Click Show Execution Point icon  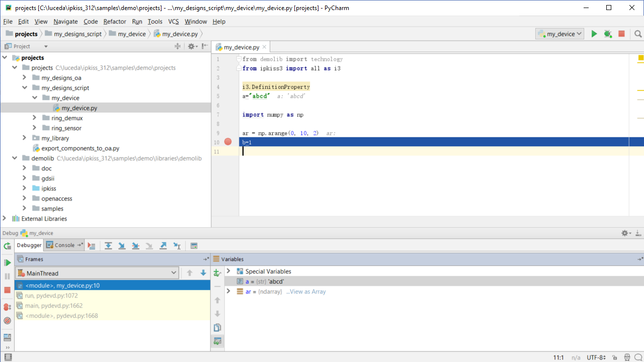(91, 246)
